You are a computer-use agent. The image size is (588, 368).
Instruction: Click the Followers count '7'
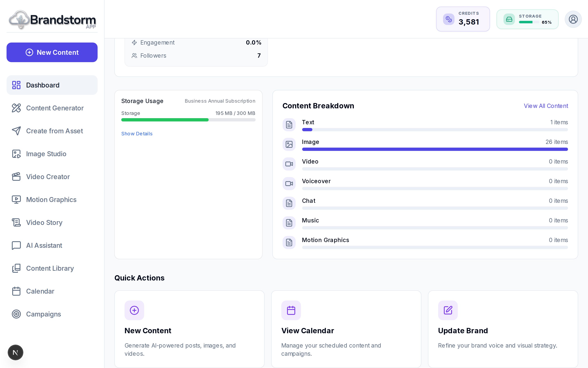[259, 56]
